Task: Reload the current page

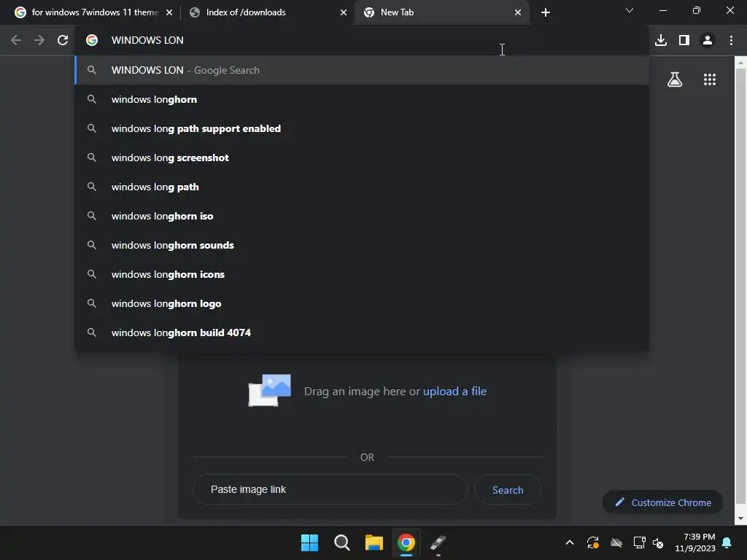Action: tap(63, 40)
